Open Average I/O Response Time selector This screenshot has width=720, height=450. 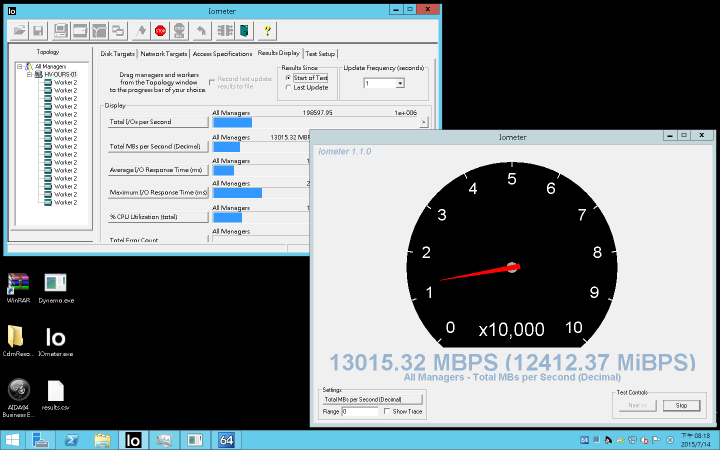(x=158, y=170)
